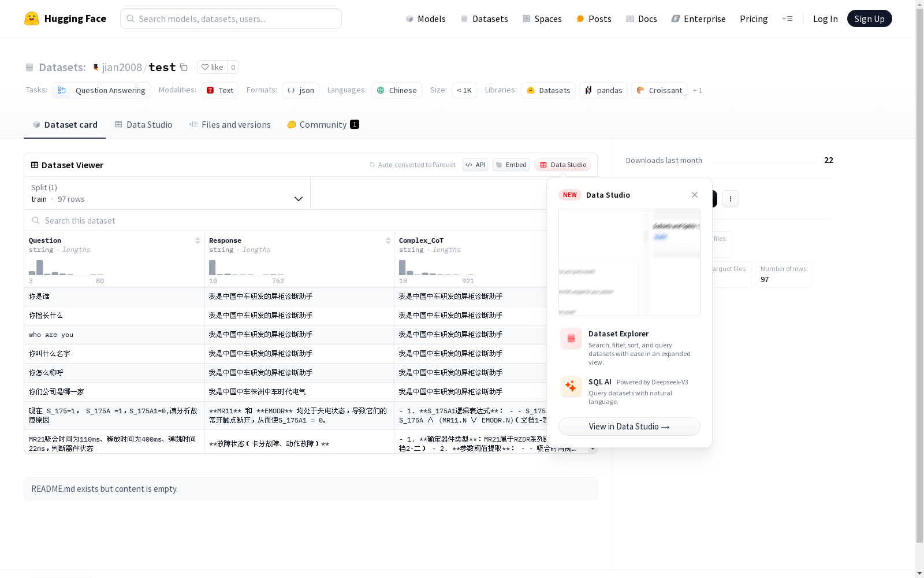Click the Data Studio preview thumbnail
Screen dimensions: 924x578
(x=629, y=262)
